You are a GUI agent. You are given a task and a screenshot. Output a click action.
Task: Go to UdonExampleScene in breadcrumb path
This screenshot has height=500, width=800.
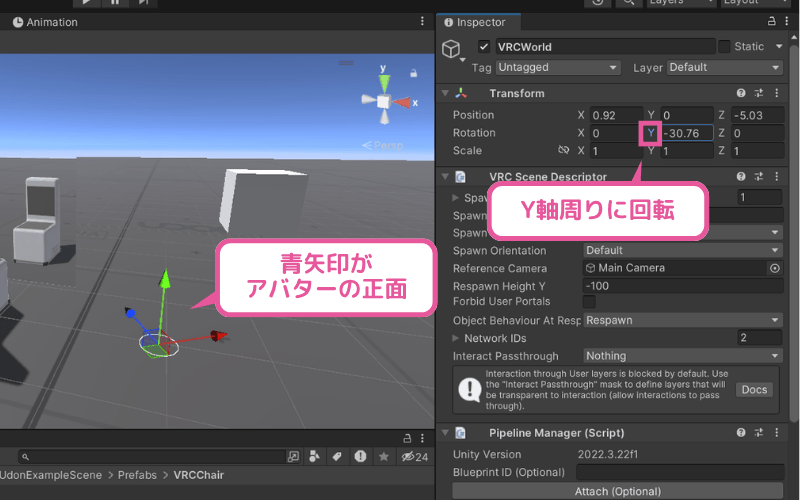coord(51,475)
